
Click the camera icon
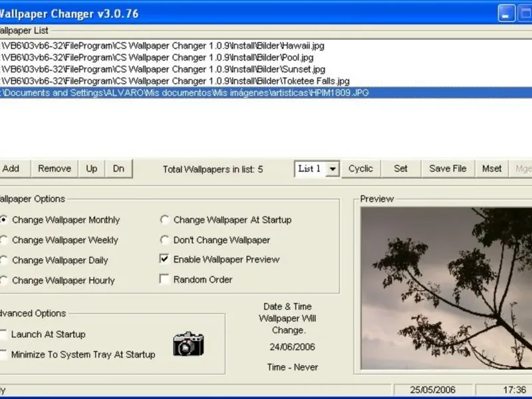(188, 344)
